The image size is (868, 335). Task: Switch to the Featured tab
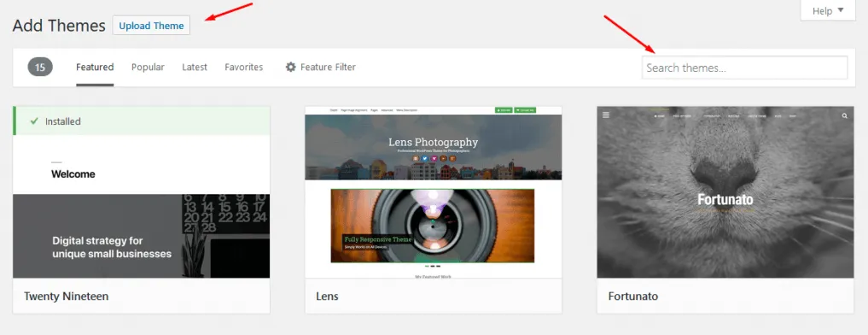click(x=95, y=68)
